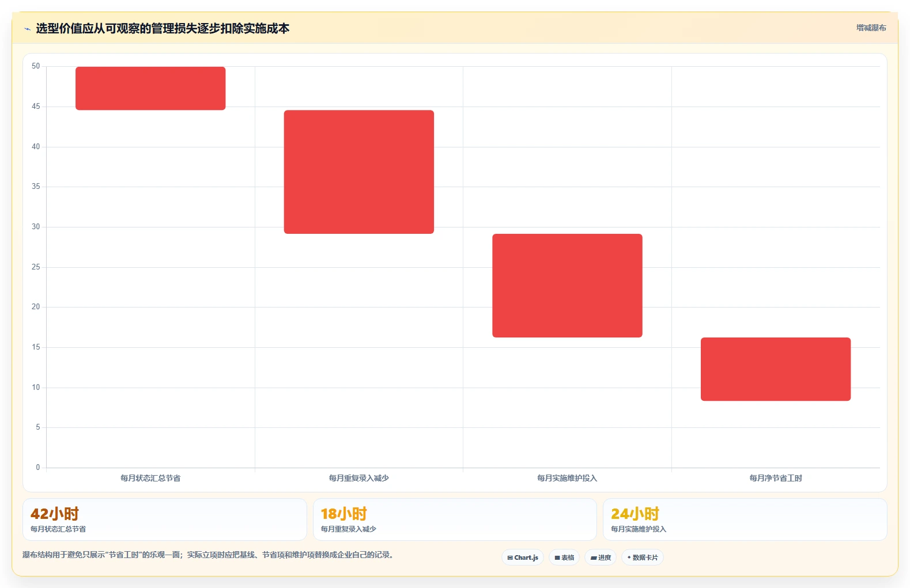Click the x-axis label 每月实施维护投入
This screenshot has width=910, height=588.
click(x=567, y=478)
